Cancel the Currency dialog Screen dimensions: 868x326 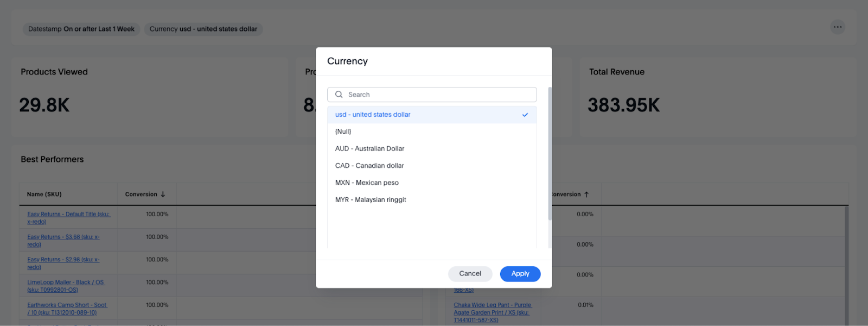[x=470, y=274]
